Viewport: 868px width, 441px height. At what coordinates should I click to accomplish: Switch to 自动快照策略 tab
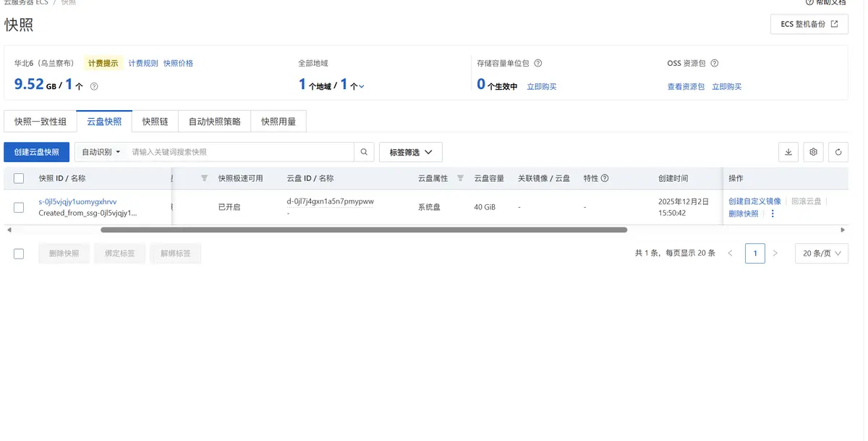[x=215, y=122]
